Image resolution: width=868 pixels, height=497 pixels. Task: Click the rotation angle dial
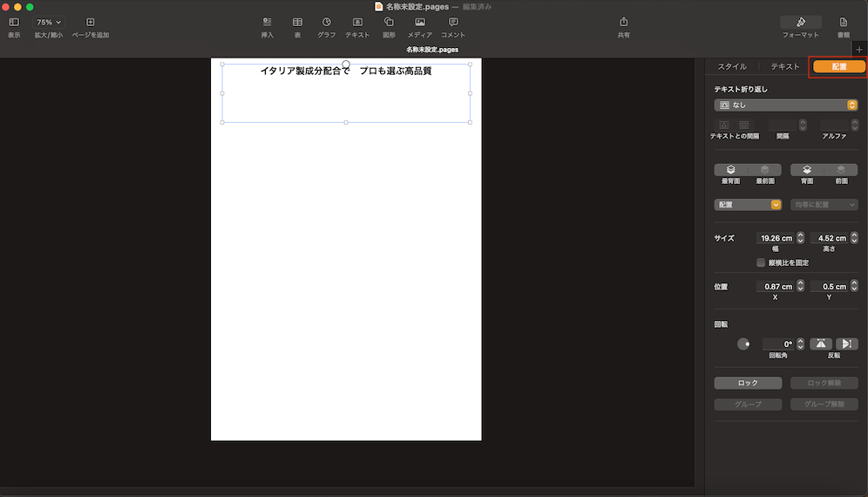pos(743,344)
